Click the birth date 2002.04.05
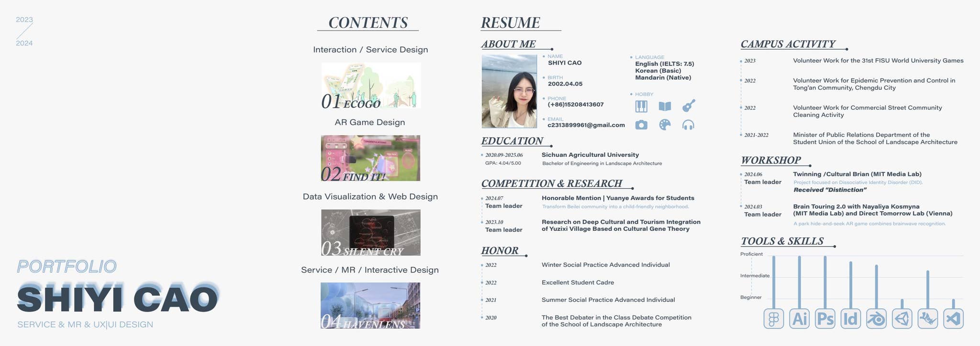 click(x=565, y=84)
